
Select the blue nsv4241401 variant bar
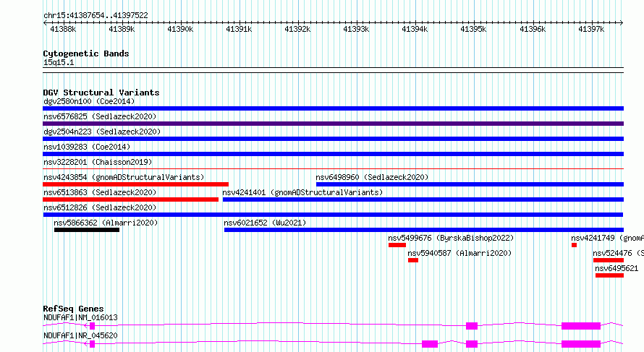(423, 199)
